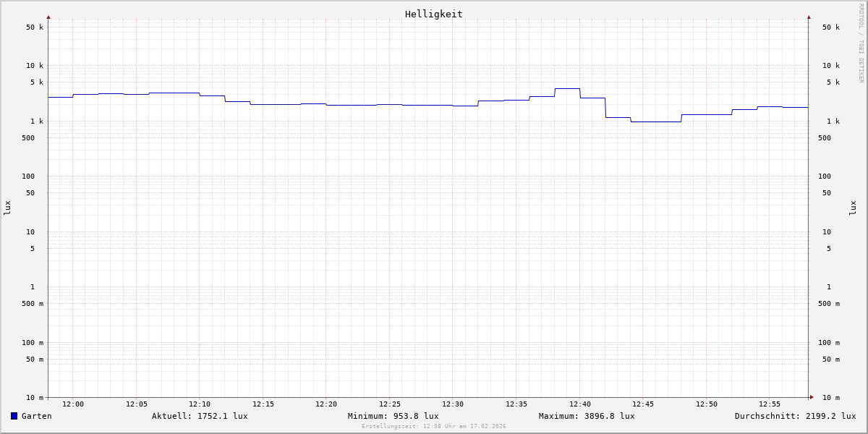Screen dimensions: 868x434
Task: Click the left axis 50 k label
Action: (35, 27)
